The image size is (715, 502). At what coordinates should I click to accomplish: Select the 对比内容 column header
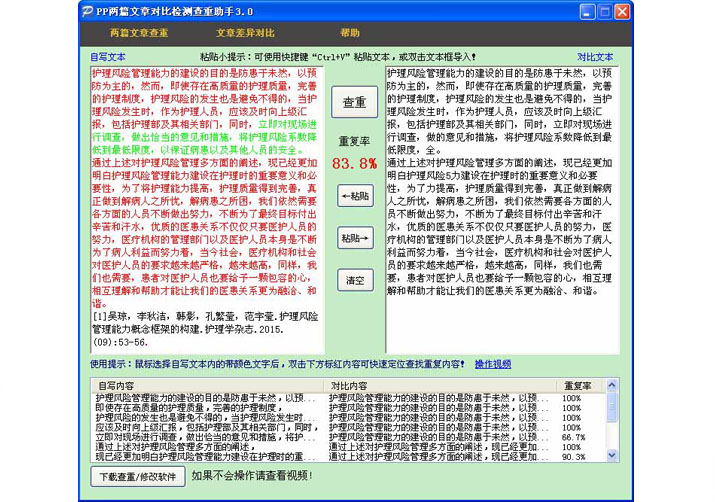(440, 386)
